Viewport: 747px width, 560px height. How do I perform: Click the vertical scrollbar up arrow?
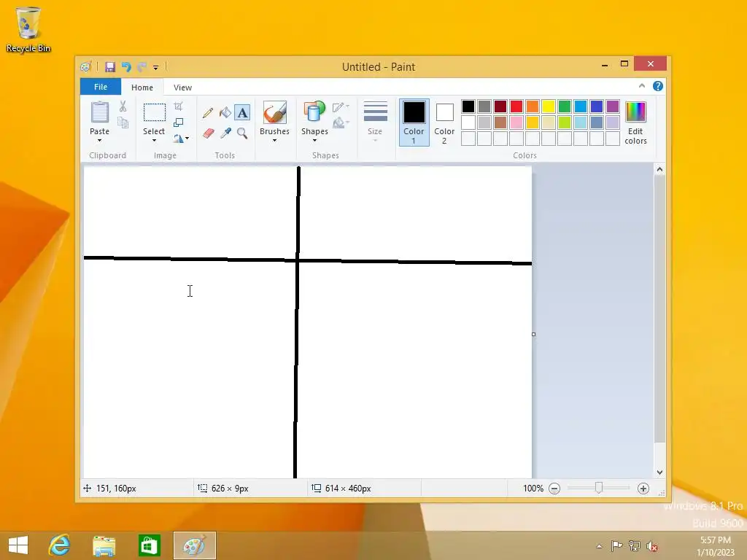pos(659,169)
